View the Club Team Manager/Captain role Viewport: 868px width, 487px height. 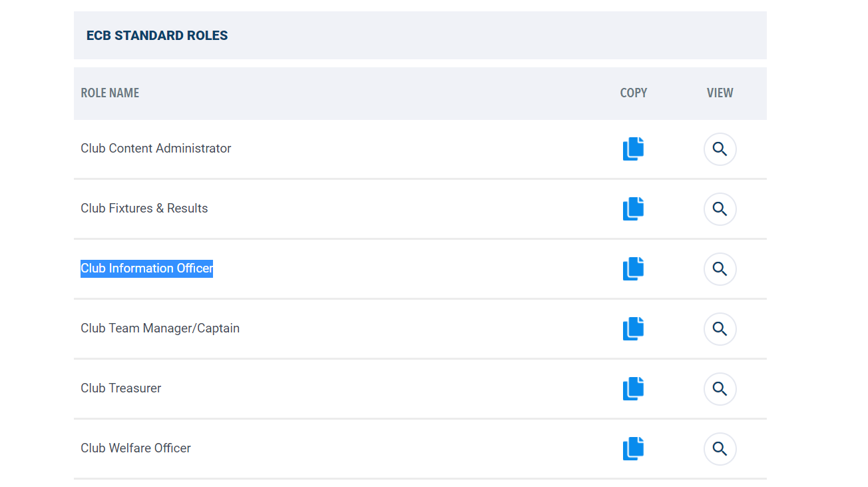coord(720,329)
